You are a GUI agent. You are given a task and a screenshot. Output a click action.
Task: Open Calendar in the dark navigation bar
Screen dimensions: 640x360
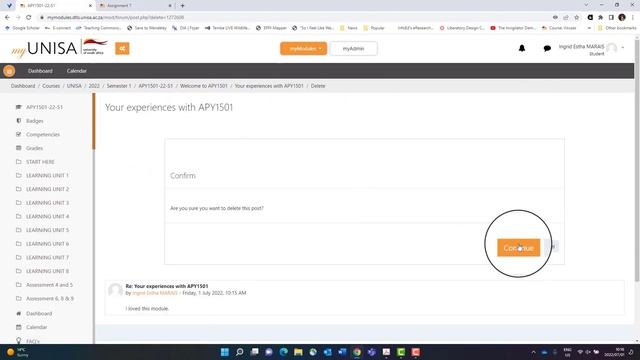pos(76,71)
